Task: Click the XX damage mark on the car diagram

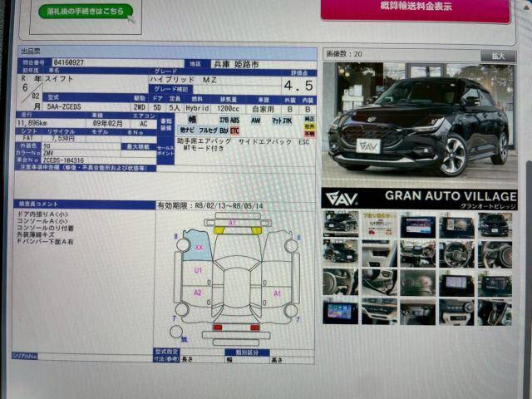Action: (199, 248)
